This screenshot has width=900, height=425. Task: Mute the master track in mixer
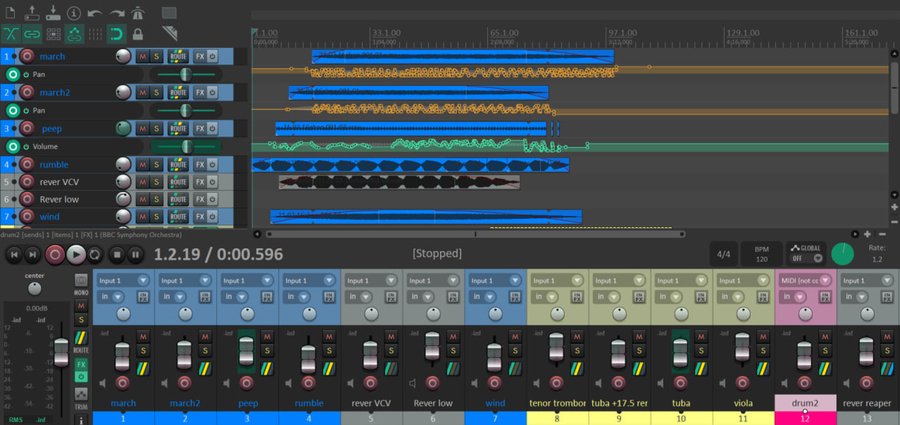point(82,306)
